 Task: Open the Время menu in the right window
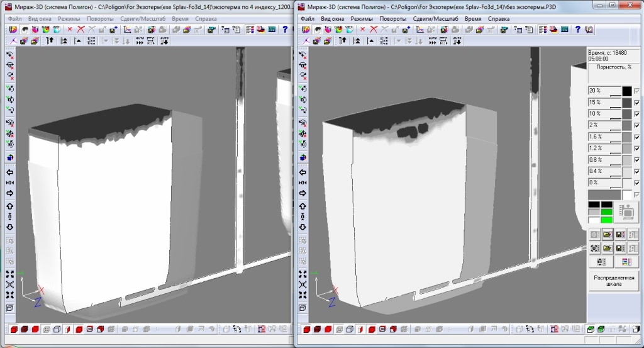click(x=472, y=19)
